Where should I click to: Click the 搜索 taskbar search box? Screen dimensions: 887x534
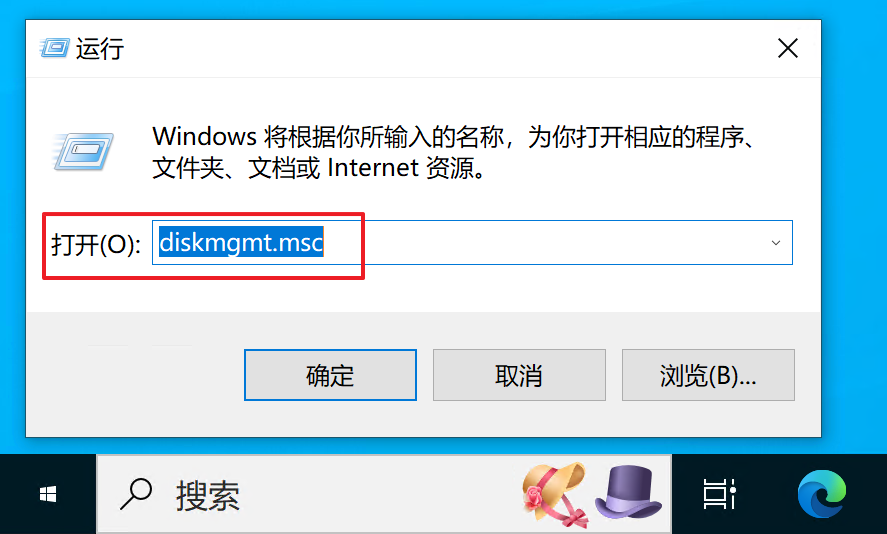(384, 494)
